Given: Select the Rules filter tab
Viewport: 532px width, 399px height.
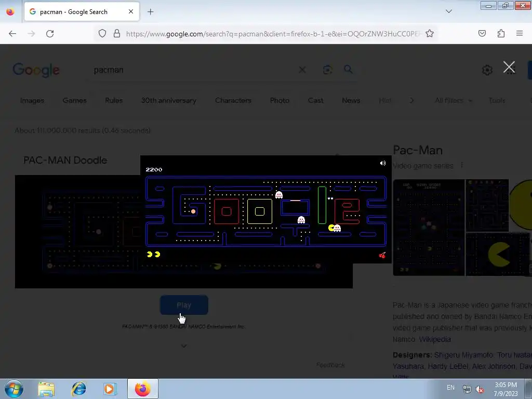Looking at the screenshot, I should [x=114, y=100].
